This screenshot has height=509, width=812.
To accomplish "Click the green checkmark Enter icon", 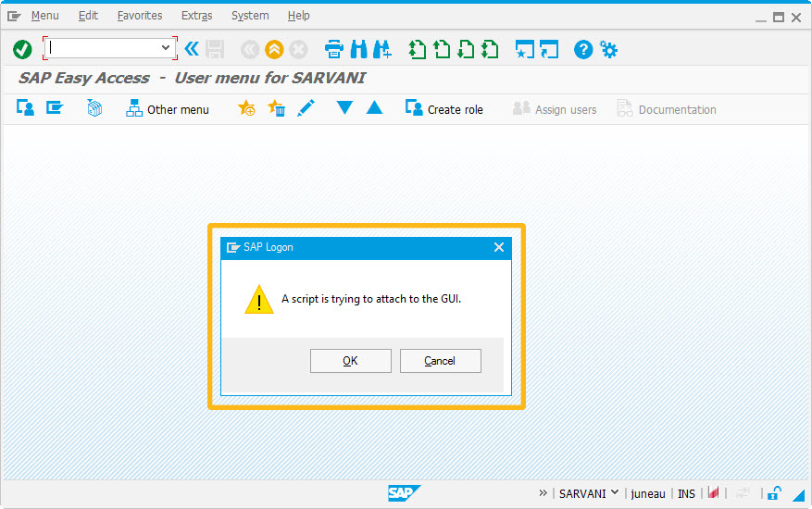I will click(22, 50).
